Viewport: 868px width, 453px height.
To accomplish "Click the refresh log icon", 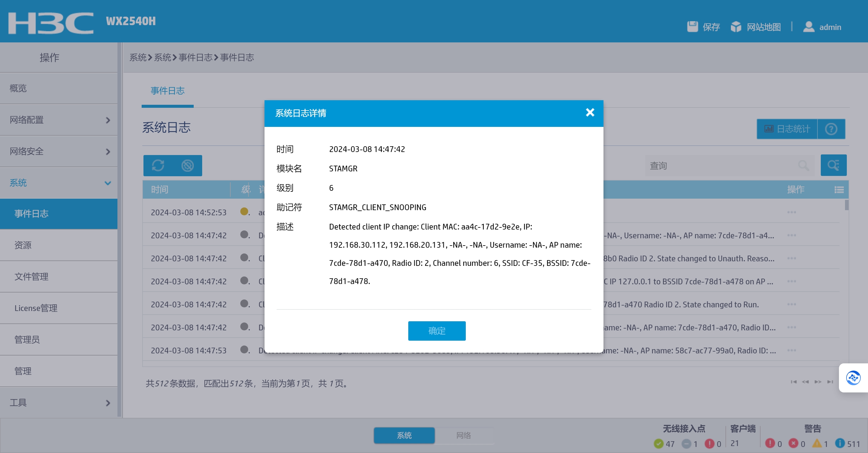I will coord(158,166).
